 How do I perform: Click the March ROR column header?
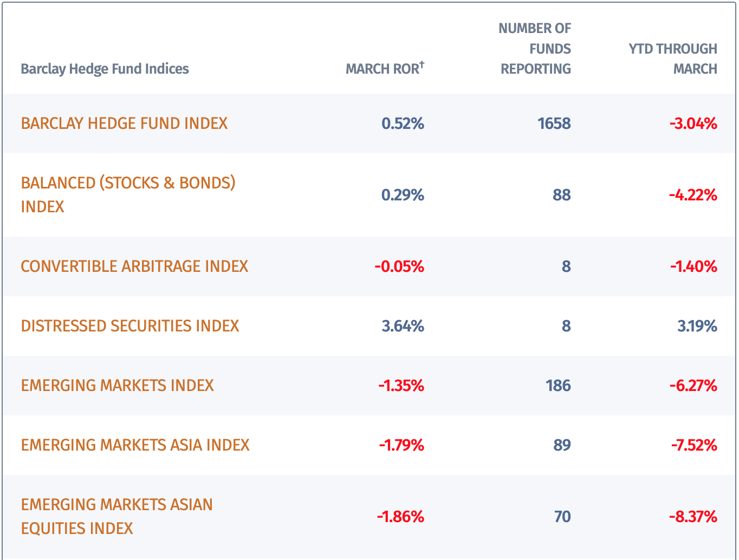(384, 69)
